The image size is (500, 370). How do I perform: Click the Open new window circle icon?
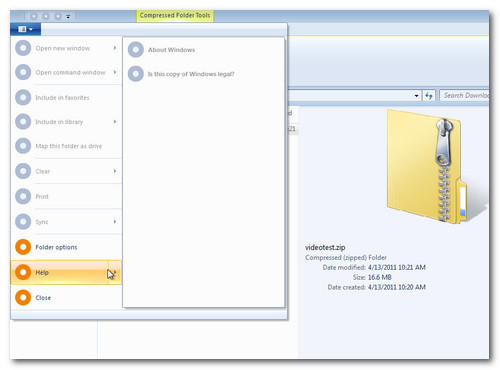[23, 48]
